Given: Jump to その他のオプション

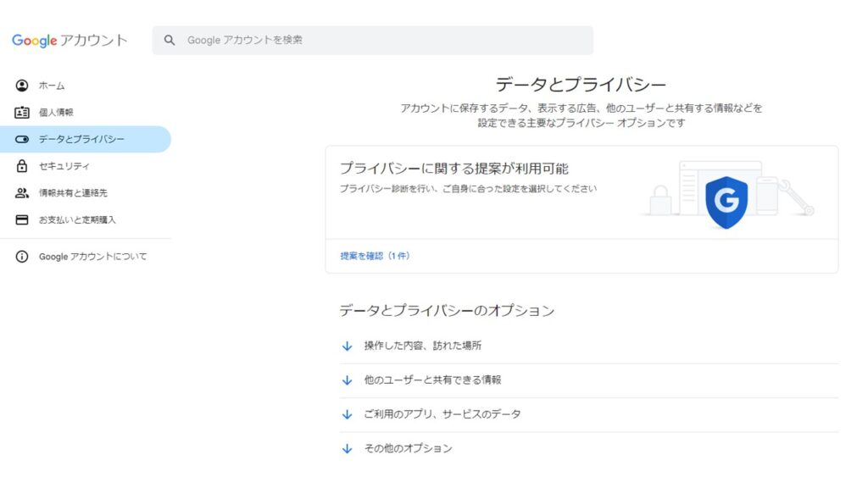Looking at the screenshot, I should 408,449.
